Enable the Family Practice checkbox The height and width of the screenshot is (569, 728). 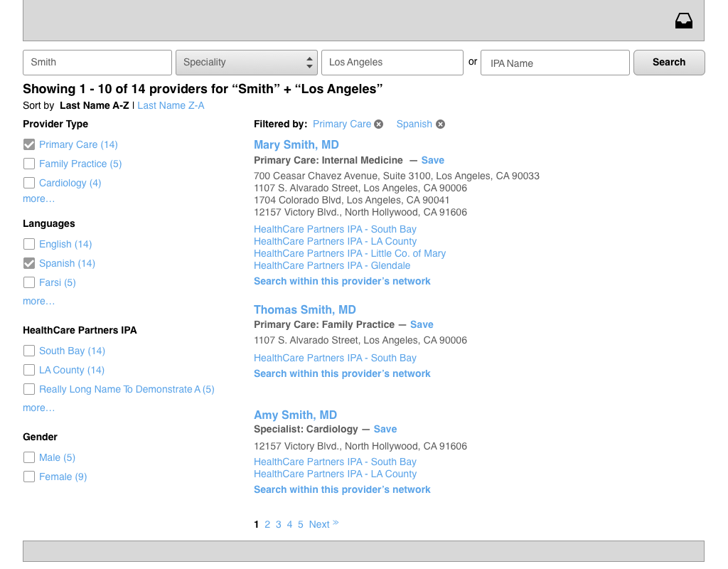(29, 164)
